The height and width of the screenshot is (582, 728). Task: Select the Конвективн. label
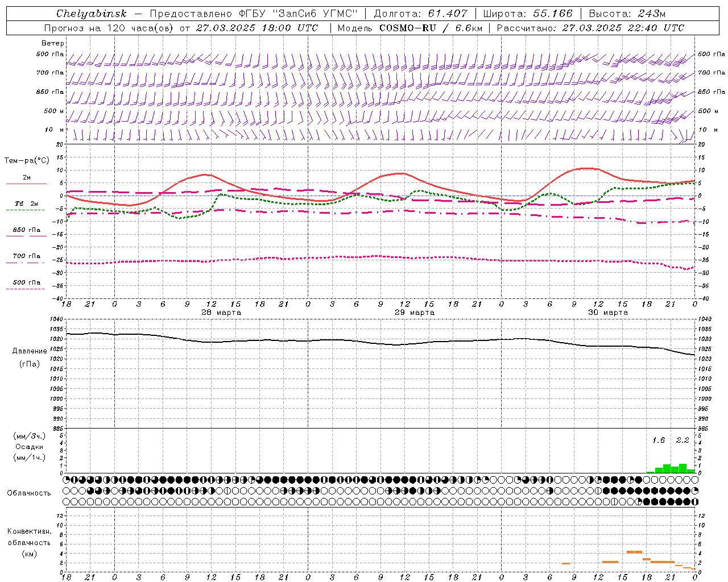coord(29,531)
